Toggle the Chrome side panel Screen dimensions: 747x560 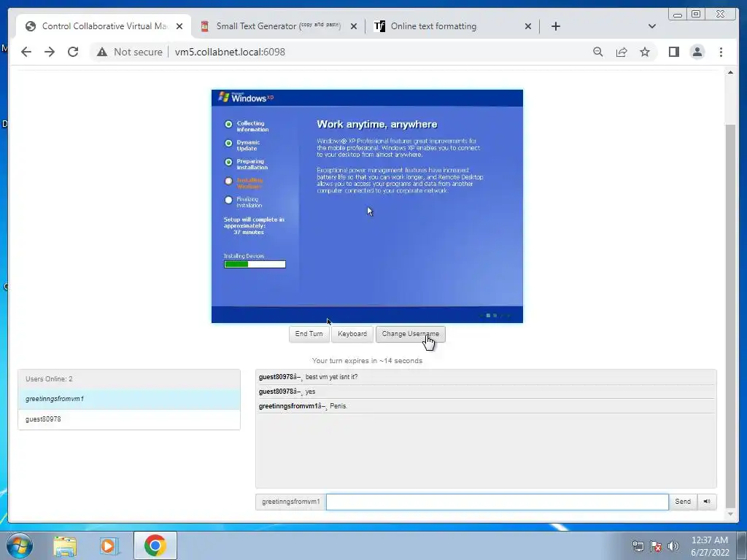673,52
